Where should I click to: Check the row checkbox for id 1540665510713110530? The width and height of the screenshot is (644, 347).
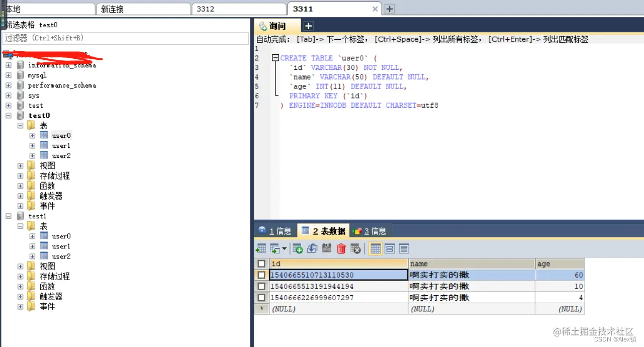coord(261,275)
